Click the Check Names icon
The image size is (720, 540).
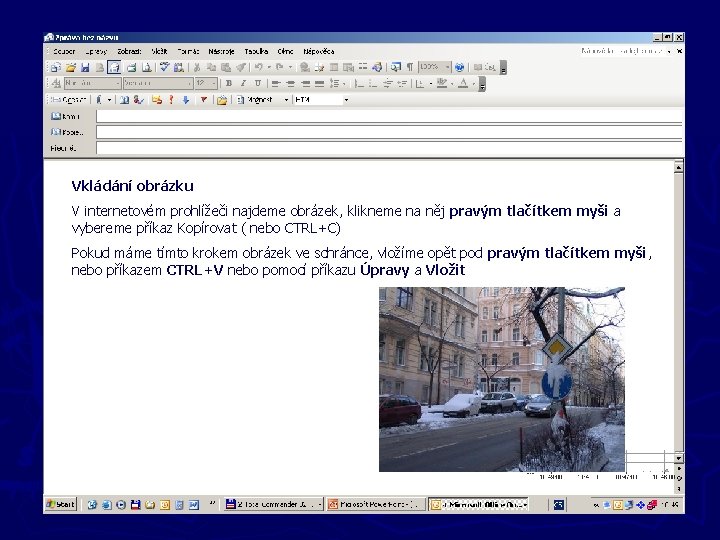[x=139, y=100]
